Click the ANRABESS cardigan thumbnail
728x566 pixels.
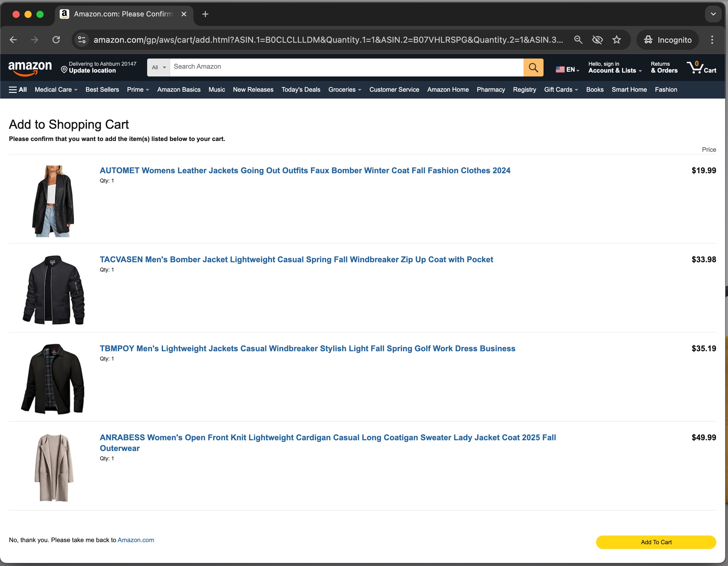tap(54, 468)
